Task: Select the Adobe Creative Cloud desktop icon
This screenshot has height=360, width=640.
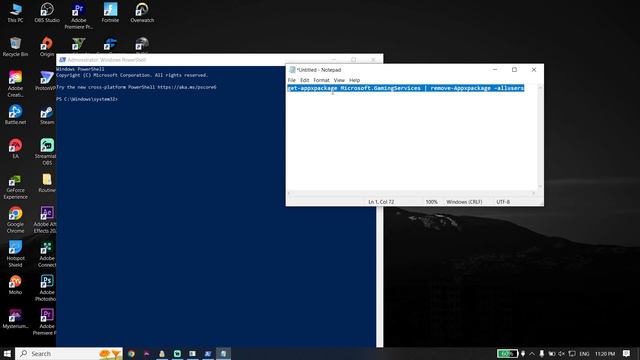Action: point(16,84)
